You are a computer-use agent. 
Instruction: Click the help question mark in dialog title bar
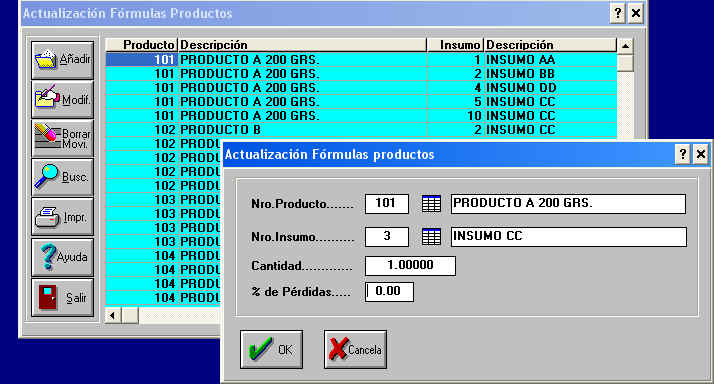[682, 154]
